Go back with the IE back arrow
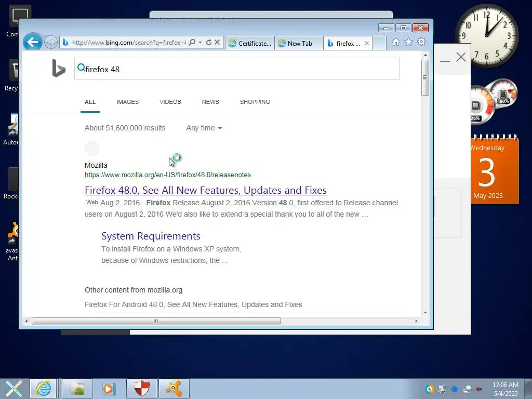 [33, 42]
